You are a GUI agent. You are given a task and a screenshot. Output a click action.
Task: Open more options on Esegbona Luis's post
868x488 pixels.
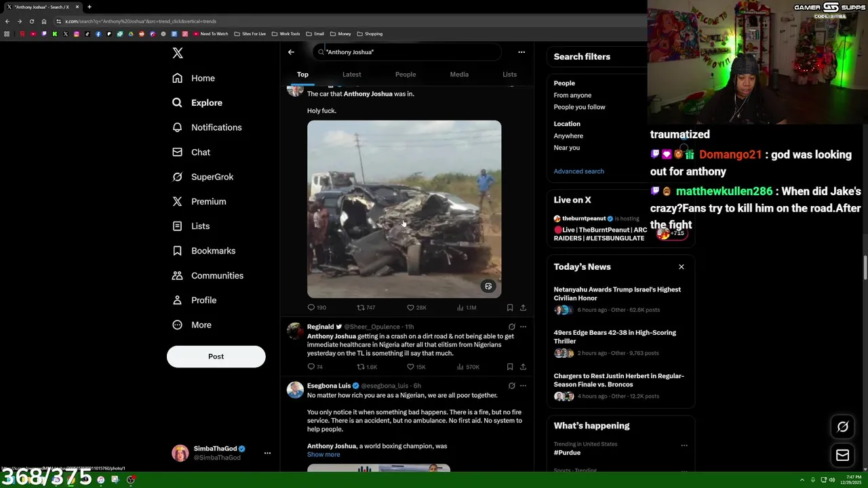[523, 386]
